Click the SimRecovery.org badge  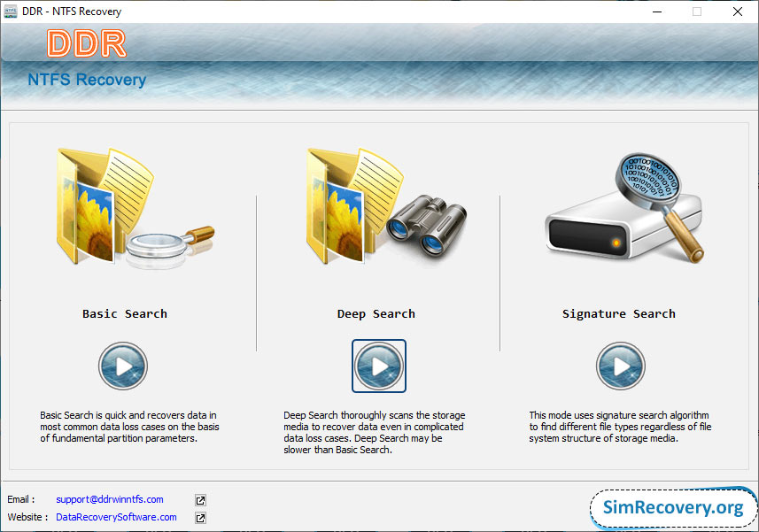672,508
